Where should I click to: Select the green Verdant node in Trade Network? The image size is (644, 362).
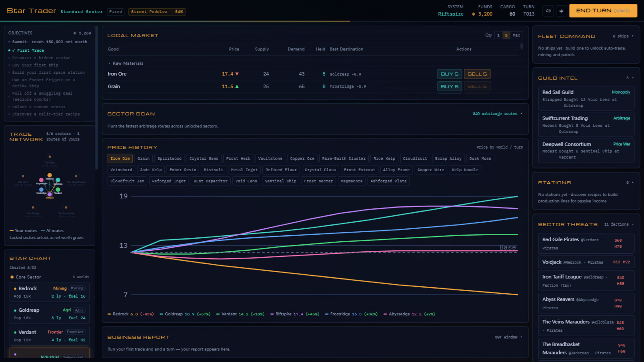[58, 190]
